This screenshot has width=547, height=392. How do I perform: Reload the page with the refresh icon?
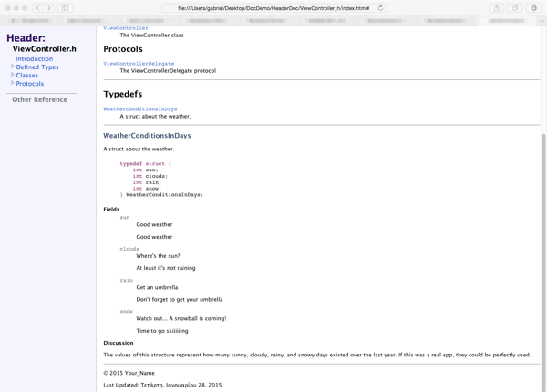coord(380,8)
